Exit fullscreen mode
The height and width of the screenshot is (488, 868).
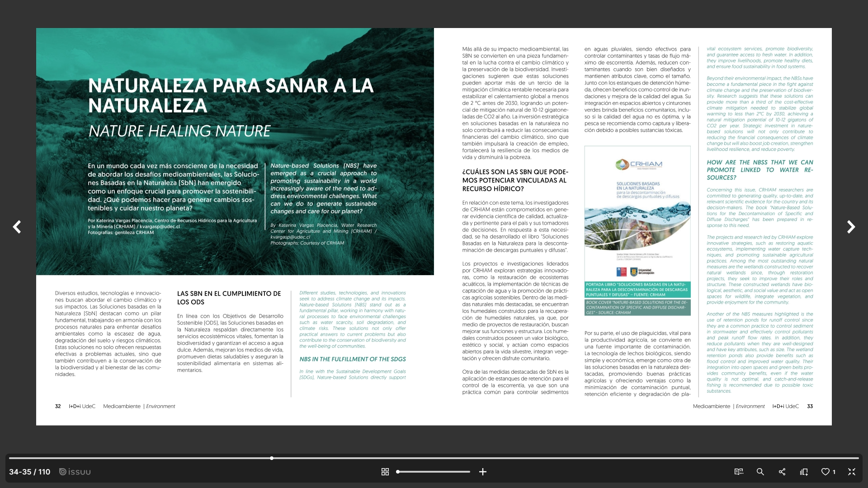pyautogui.click(x=852, y=472)
